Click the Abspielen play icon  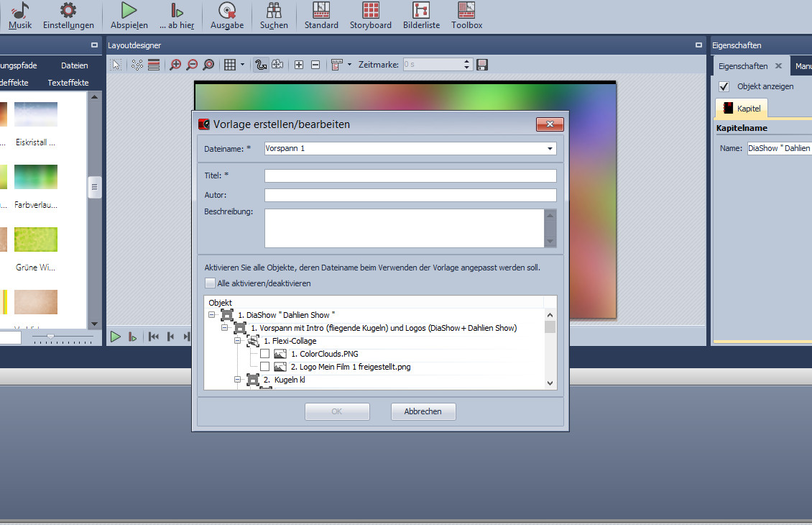point(129,10)
